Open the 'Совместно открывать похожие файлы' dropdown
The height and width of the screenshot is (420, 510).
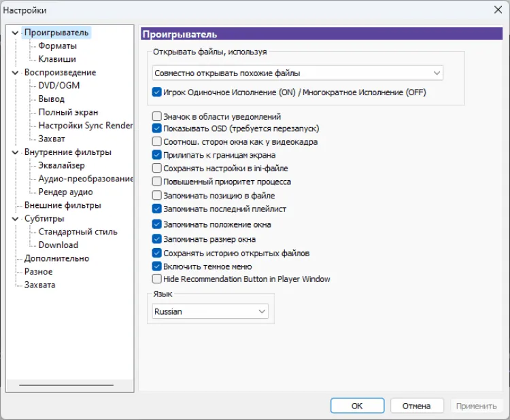[297, 73]
